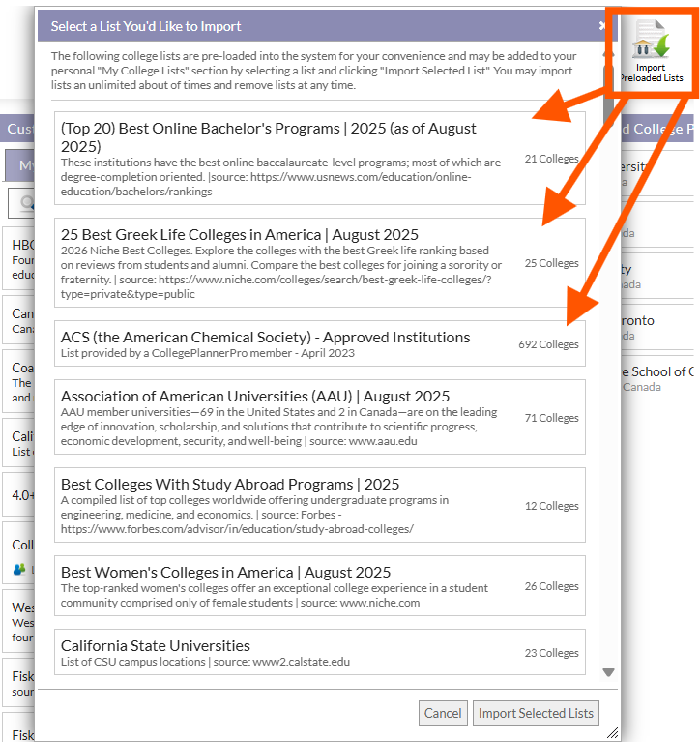Viewport: 700px width, 742px height.
Task: Choose Best Women's Colleges in America list
Action: click(319, 585)
